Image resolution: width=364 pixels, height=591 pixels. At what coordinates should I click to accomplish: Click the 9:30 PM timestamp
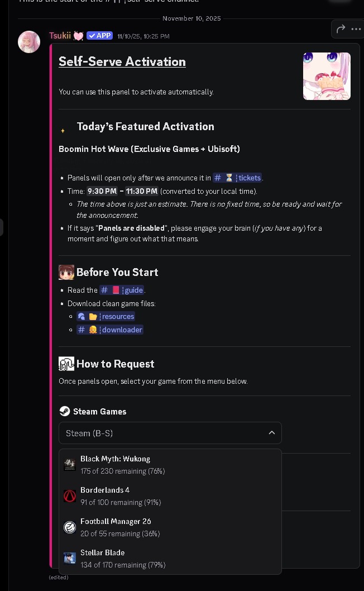pyautogui.click(x=102, y=191)
